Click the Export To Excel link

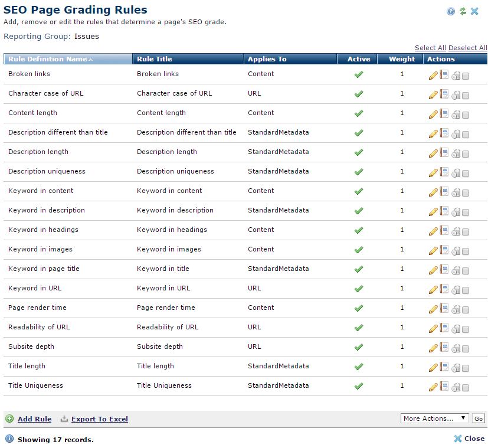[100, 419]
